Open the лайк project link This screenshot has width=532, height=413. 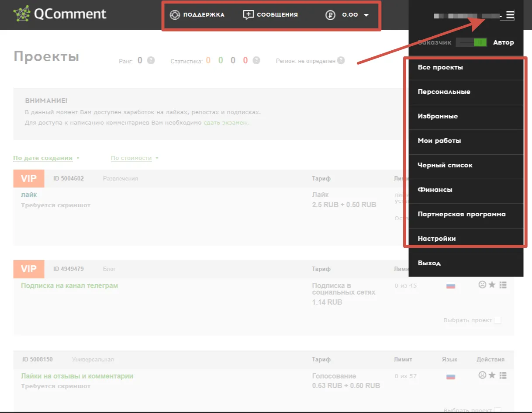tap(29, 195)
